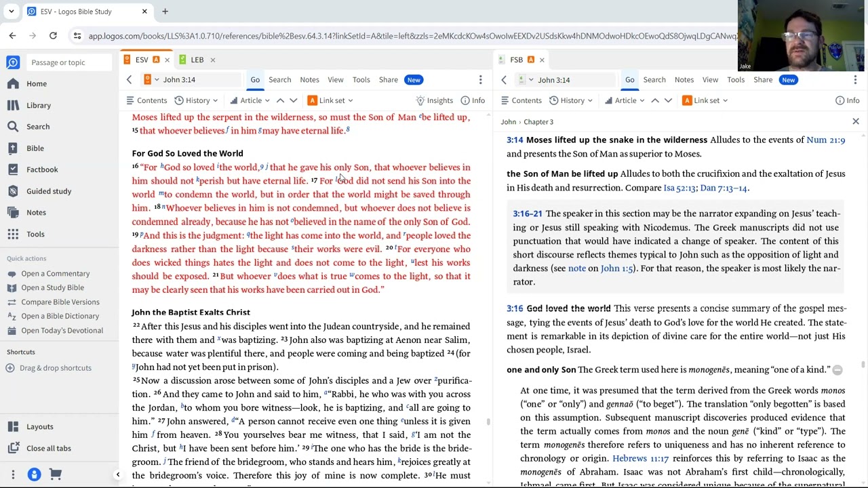Reload the browser page
Screen dimensions: 868x488
click(53, 36)
